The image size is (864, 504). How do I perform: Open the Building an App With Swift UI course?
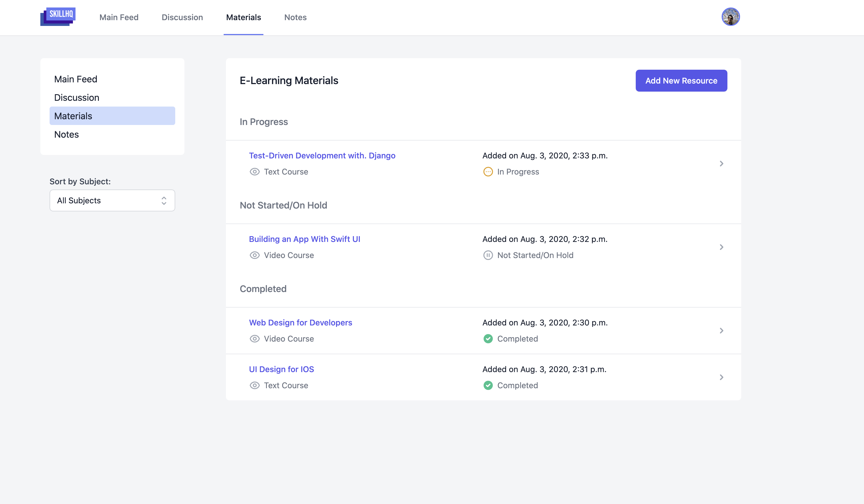click(x=304, y=239)
